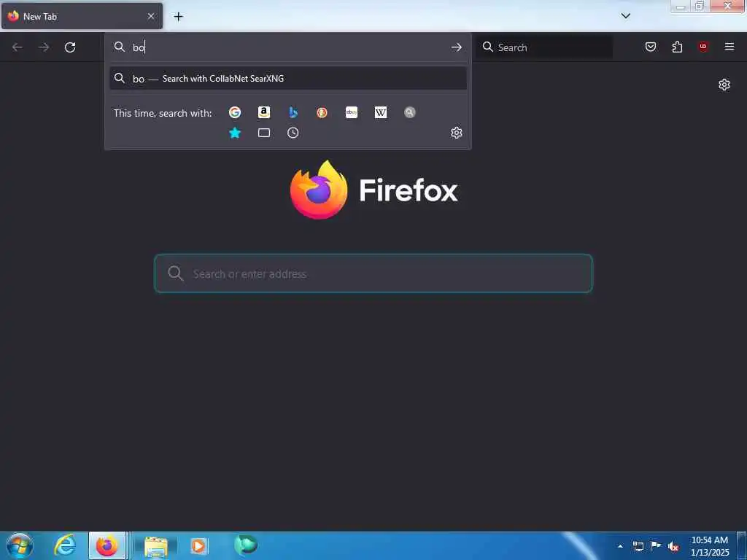Open Windows Explorer from taskbar

click(156, 545)
